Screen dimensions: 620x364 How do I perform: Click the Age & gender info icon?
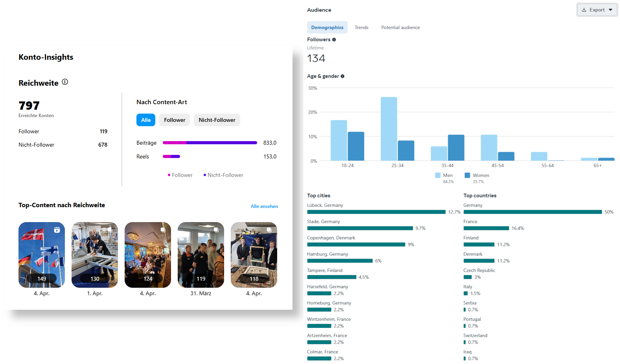pos(342,76)
